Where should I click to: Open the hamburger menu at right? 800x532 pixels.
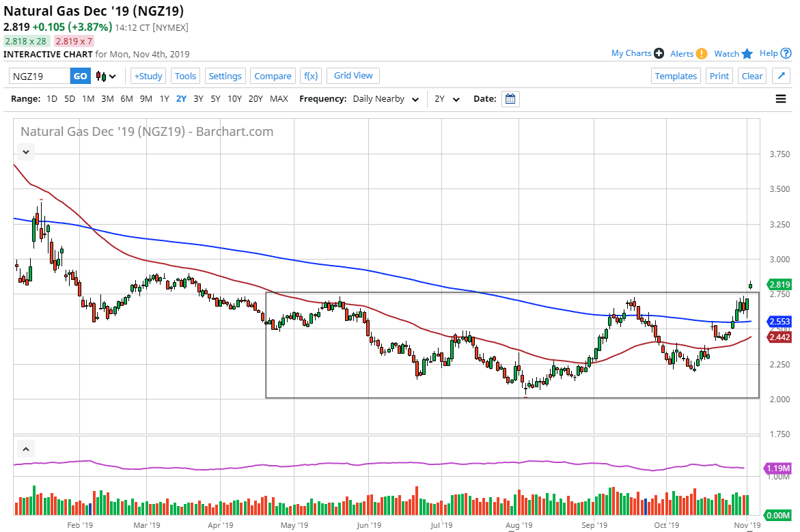(x=781, y=99)
